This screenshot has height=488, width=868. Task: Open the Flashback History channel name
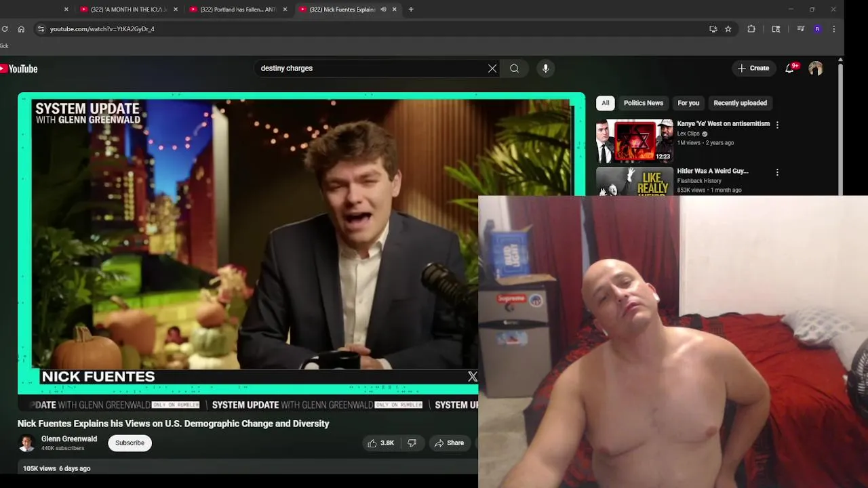point(698,181)
